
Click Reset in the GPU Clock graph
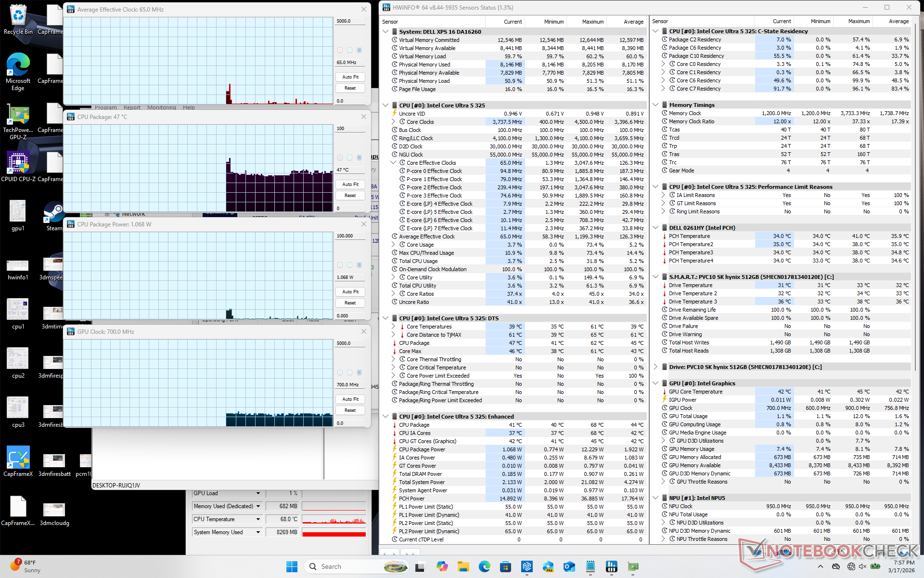tap(350, 410)
